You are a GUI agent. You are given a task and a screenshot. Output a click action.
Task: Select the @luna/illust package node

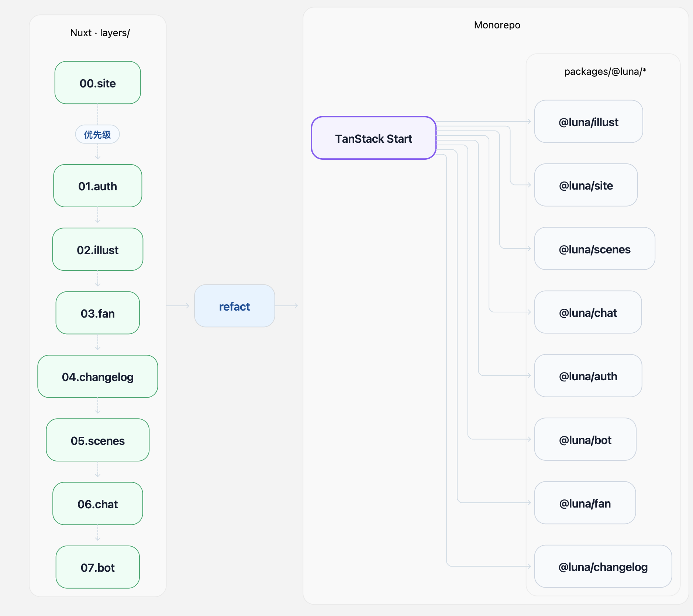pyautogui.click(x=589, y=121)
